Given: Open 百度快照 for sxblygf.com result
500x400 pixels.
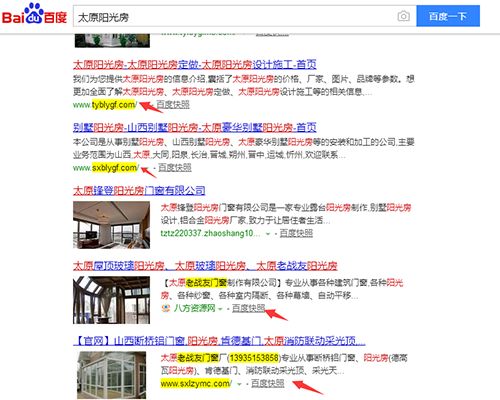Looking at the screenshot, I should point(175,167).
